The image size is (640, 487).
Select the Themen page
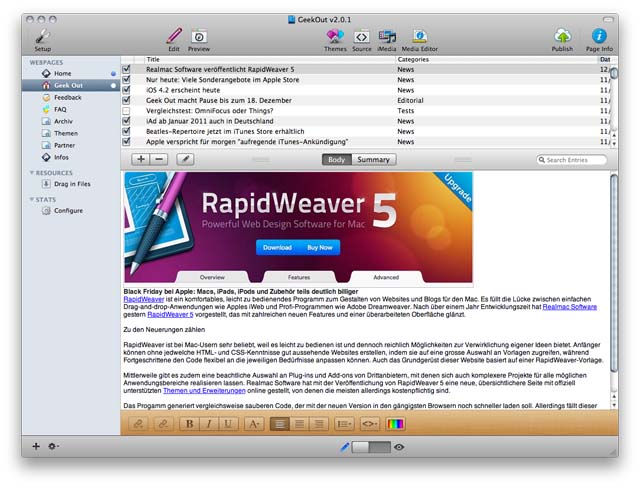point(71,133)
